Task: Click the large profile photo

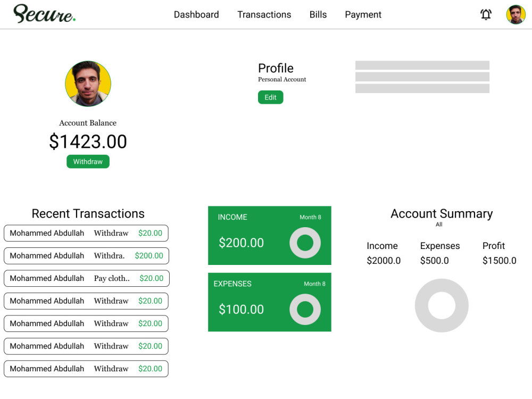Action: tap(88, 84)
